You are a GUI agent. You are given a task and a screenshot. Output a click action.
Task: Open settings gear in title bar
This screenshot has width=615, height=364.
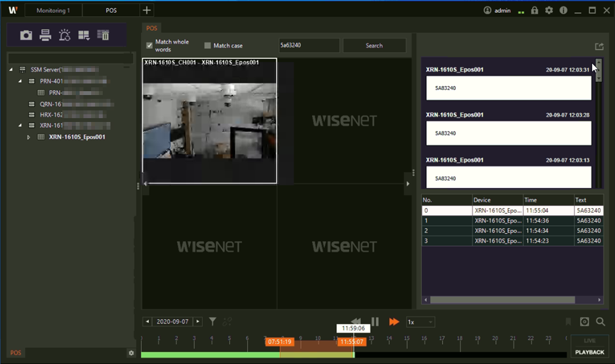[x=549, y=10]
